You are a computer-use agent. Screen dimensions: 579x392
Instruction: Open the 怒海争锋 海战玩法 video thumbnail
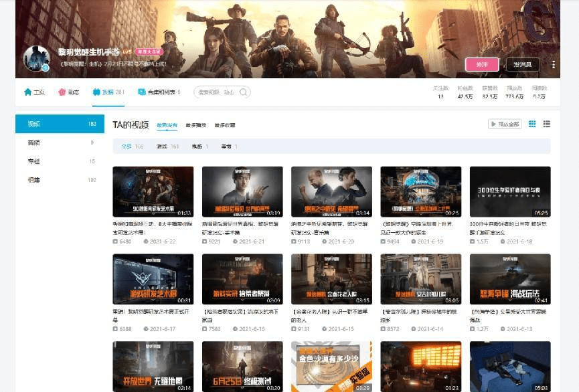click(510, 279)
